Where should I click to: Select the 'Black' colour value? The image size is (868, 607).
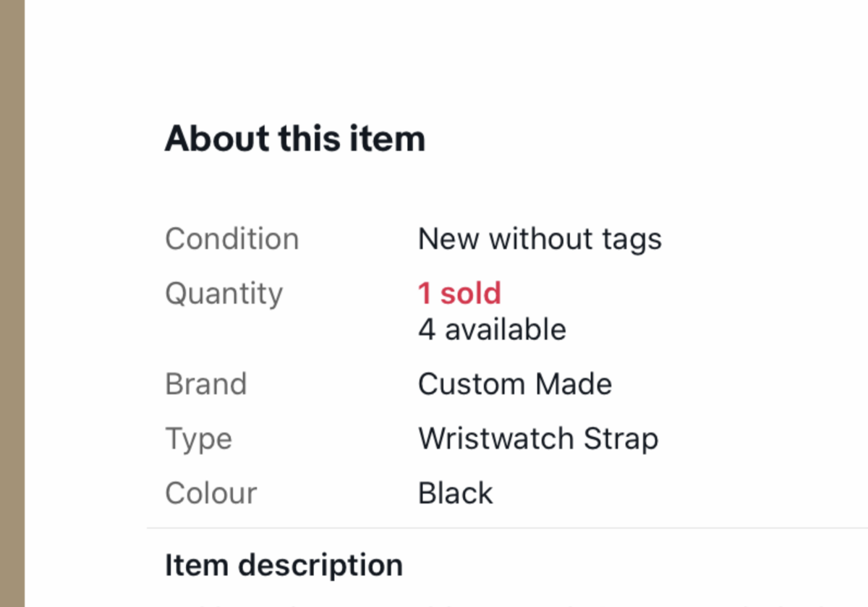tap(455, 493)
